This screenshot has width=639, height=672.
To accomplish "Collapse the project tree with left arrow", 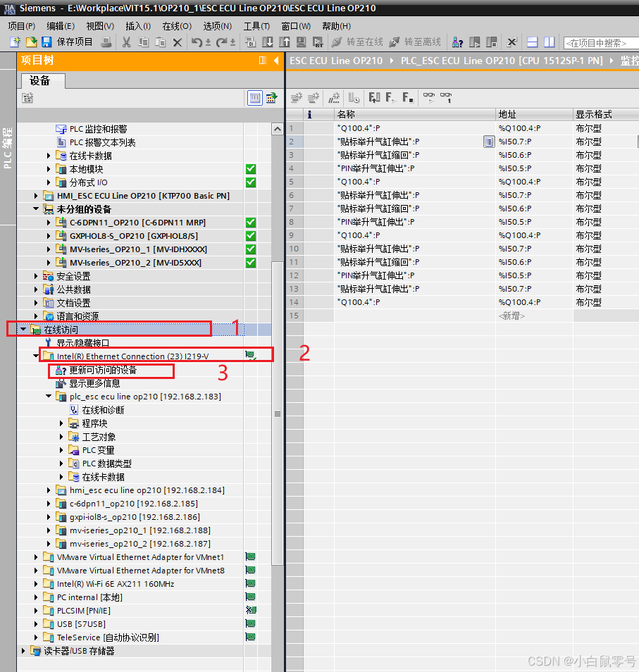I will click(276, 61).
